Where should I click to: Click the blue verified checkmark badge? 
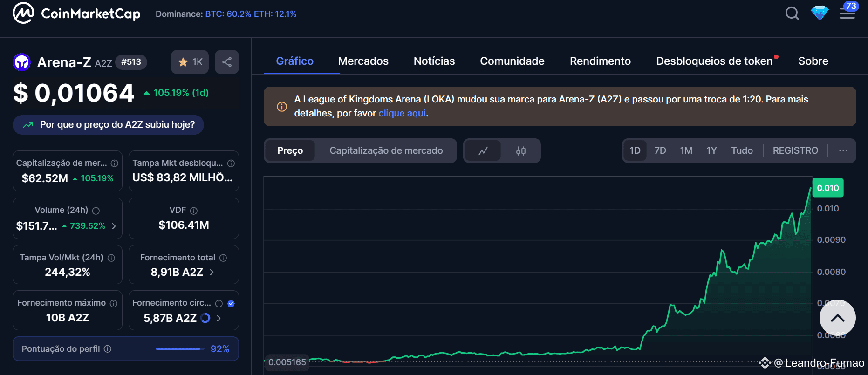point(231,304)
